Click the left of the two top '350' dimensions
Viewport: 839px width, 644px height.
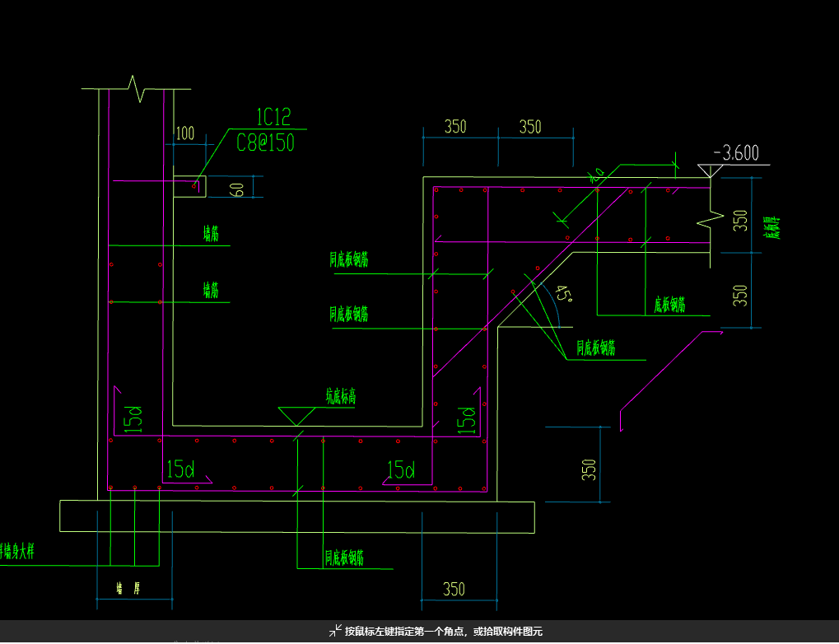click(455, 127)
